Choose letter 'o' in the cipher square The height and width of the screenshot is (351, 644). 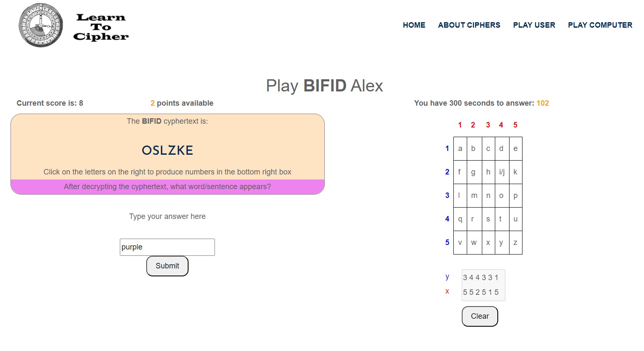tap(502, 195)
